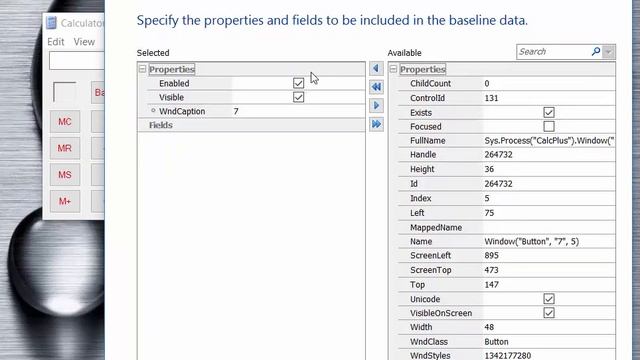Select the Handle property
The height and width of the screenshot is (360, 640).
[423, 155]
